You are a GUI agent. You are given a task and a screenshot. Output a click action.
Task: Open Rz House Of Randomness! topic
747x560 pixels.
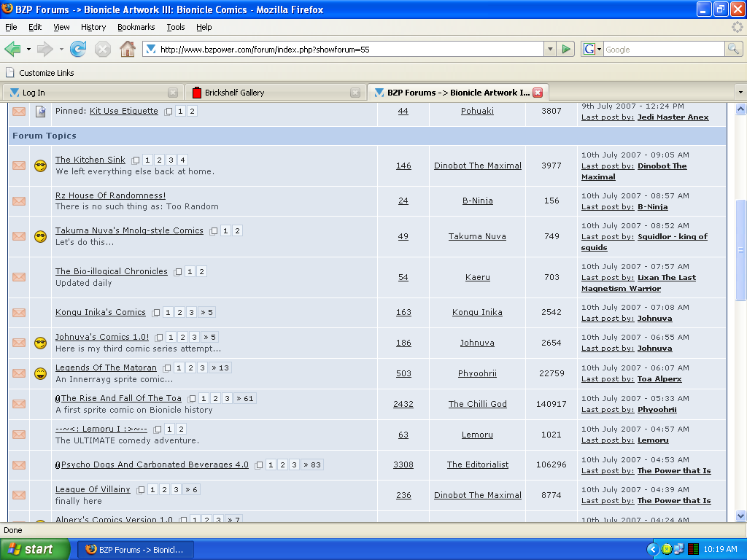[x=111, y=195]
